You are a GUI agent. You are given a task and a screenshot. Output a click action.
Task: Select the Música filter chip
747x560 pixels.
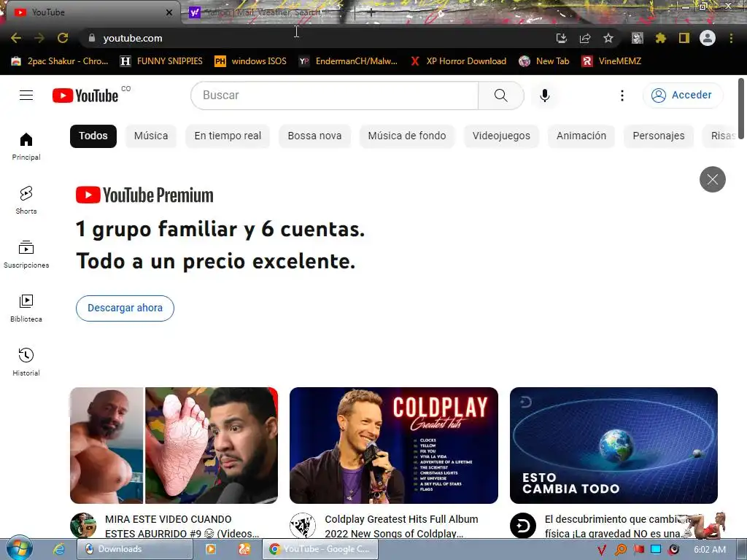point(151,136)
